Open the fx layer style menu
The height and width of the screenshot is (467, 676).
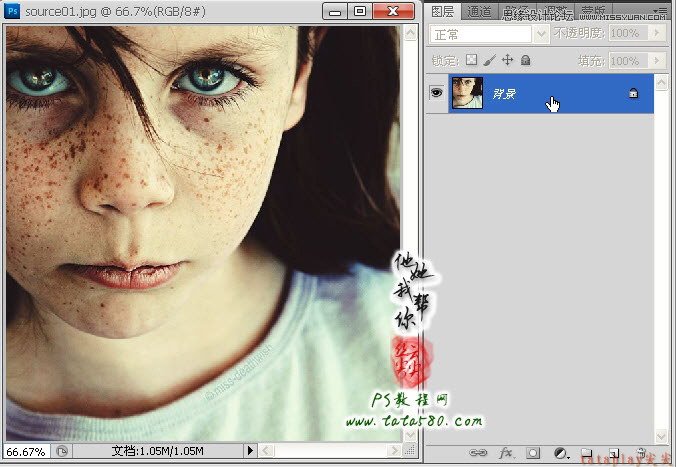[506, 452]
